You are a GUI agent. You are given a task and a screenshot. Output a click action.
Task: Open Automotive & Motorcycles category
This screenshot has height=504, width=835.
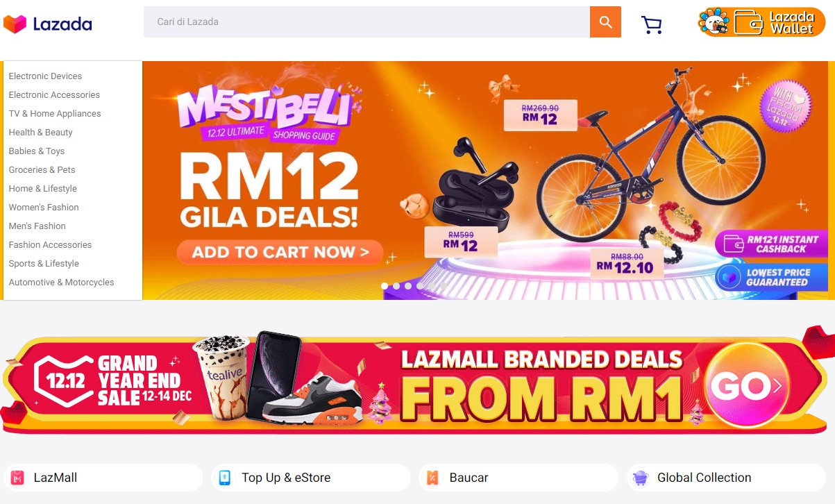pyautogui.click(x=61, y=283)
